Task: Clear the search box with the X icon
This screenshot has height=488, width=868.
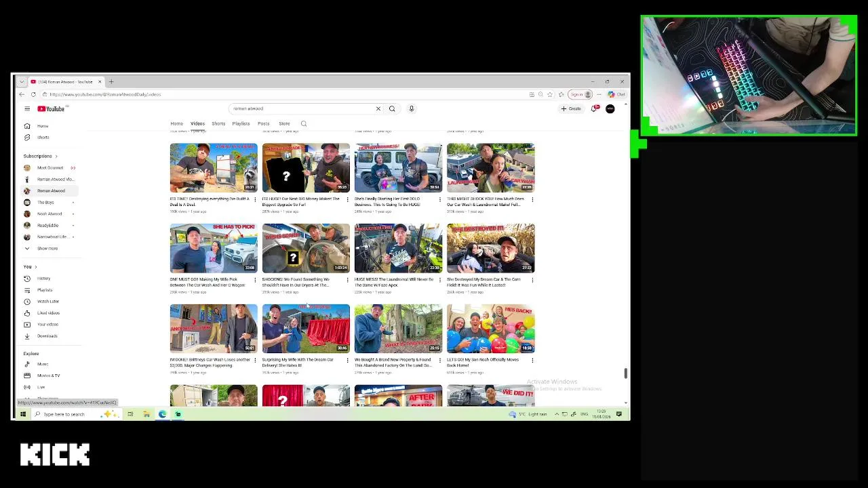Action: pyautogui.click(x=378, y=108)
